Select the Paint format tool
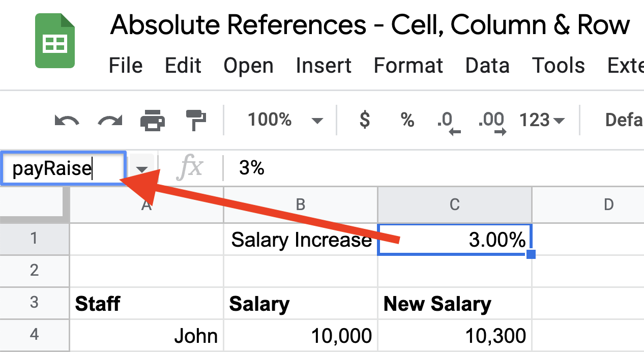The width and height of the screenshot is (644, 352). point(195,120)
